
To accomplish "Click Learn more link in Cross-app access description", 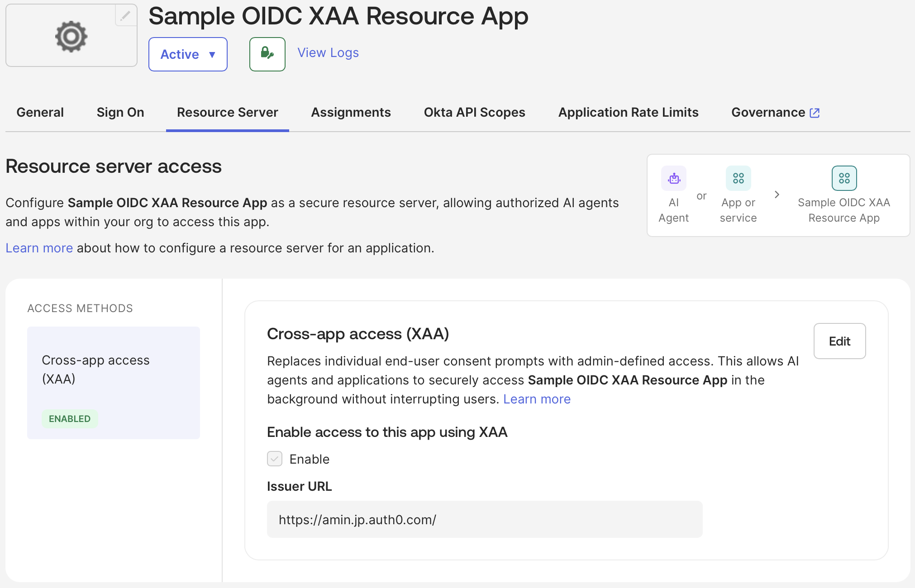I will pos(537,399).
